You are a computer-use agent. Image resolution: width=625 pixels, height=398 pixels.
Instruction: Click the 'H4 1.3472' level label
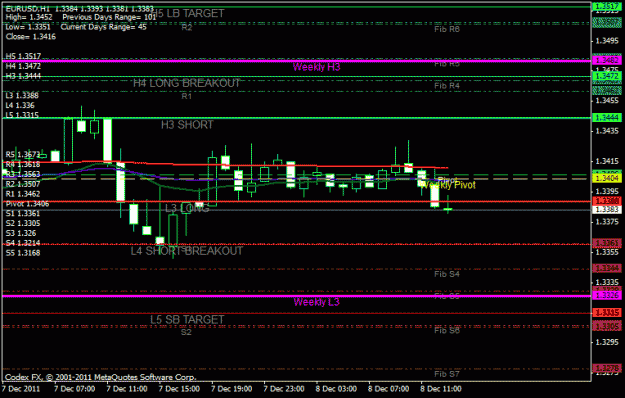(23, 66)
